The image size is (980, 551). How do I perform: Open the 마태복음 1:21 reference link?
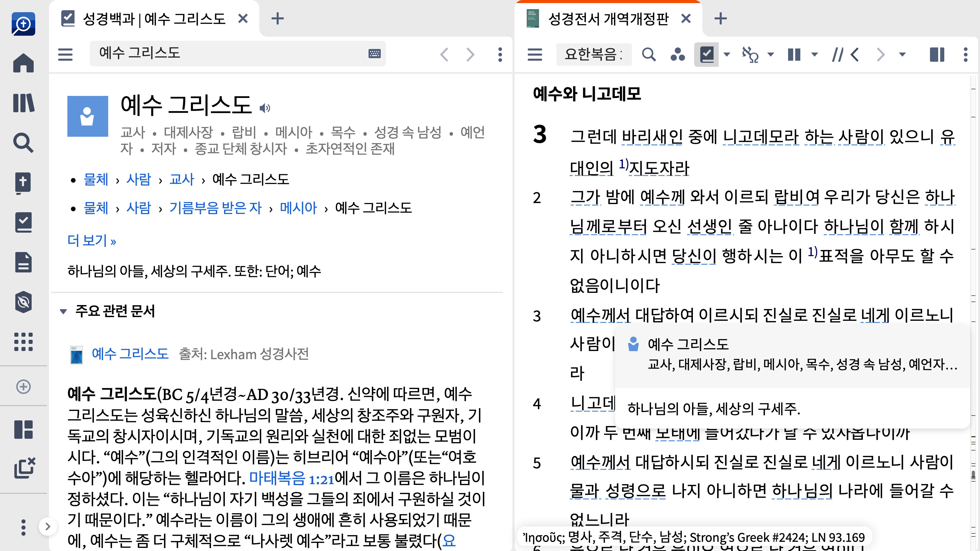(x=291, y=478)
